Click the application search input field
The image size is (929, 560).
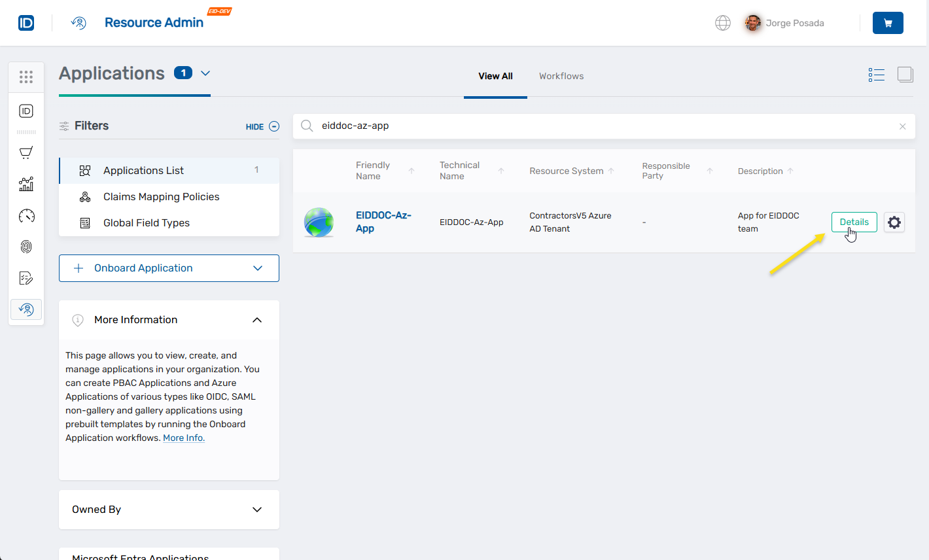click(x=602, y=126)
